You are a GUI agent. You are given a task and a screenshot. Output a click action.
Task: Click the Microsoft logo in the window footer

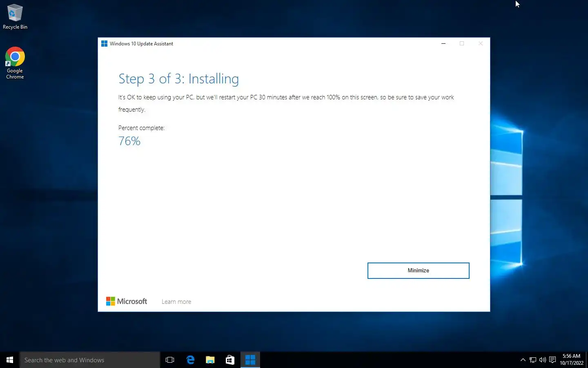127,301
